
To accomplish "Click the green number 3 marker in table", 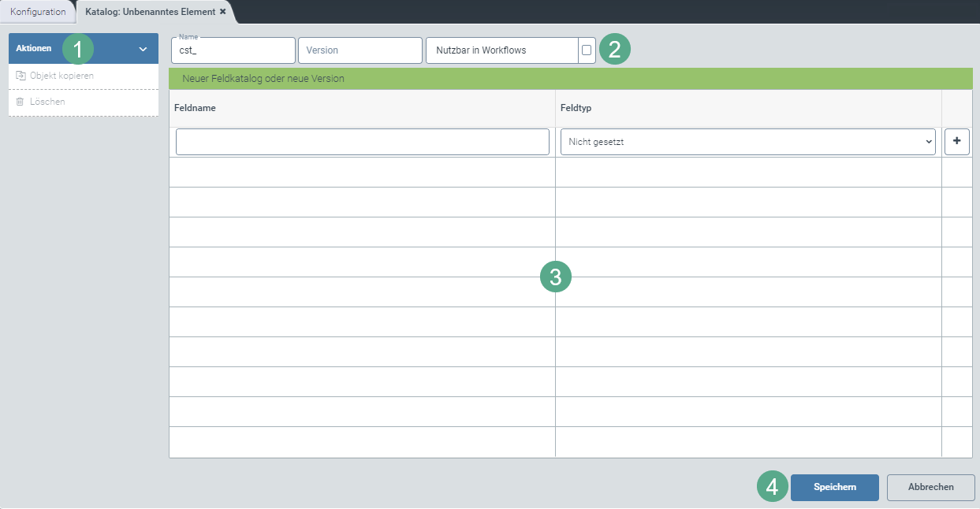I will (x=555, y=277).
